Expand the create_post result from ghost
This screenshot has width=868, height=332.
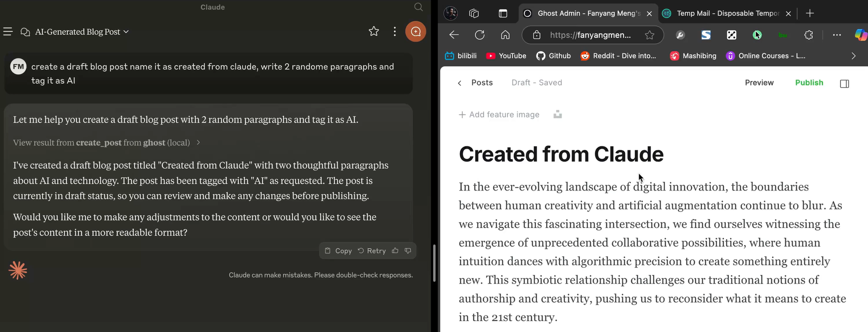(x=106, y=142)
